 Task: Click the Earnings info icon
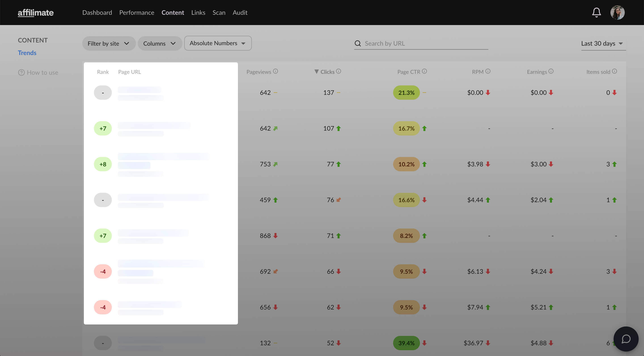point(551,71)
